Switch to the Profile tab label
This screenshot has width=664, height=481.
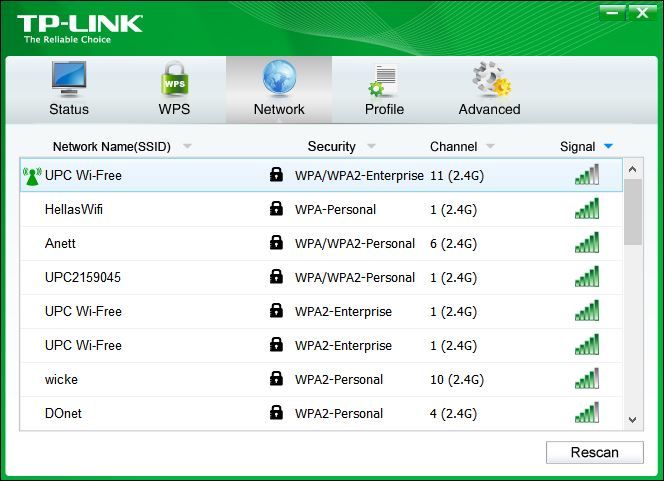coord(384,109)
